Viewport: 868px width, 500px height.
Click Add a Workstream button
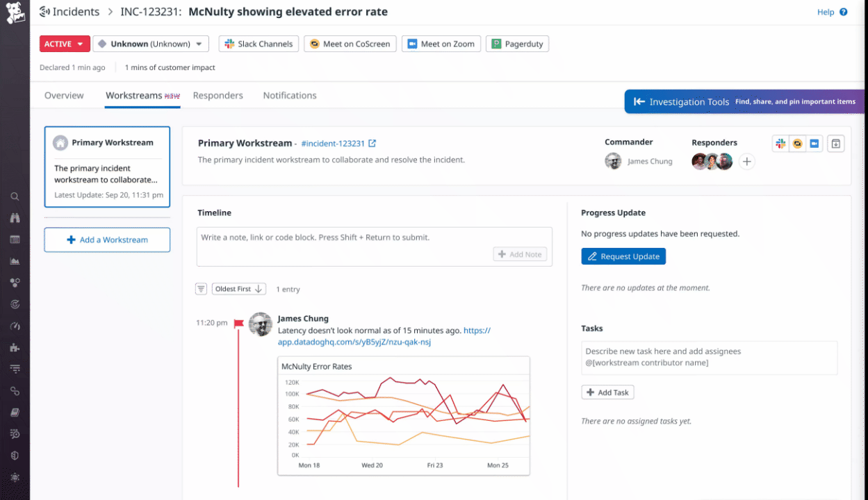[x=107, y=240]
